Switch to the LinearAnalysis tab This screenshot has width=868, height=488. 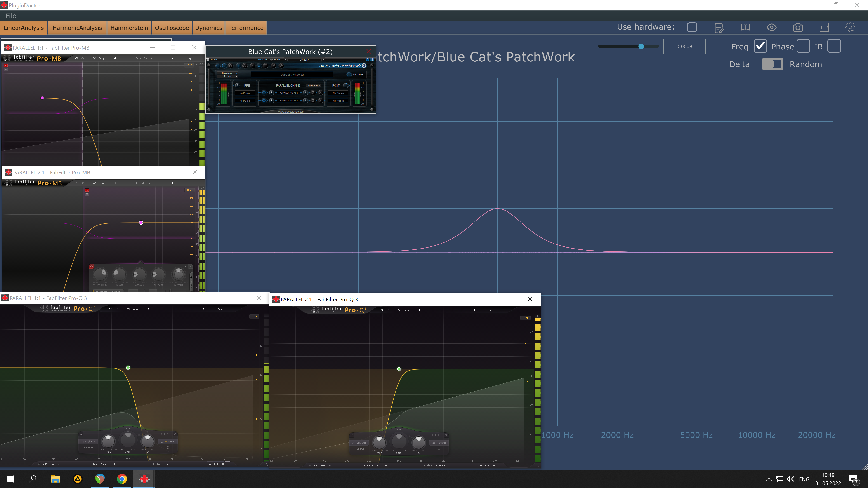pyautogui.click(x=24, y=28)
